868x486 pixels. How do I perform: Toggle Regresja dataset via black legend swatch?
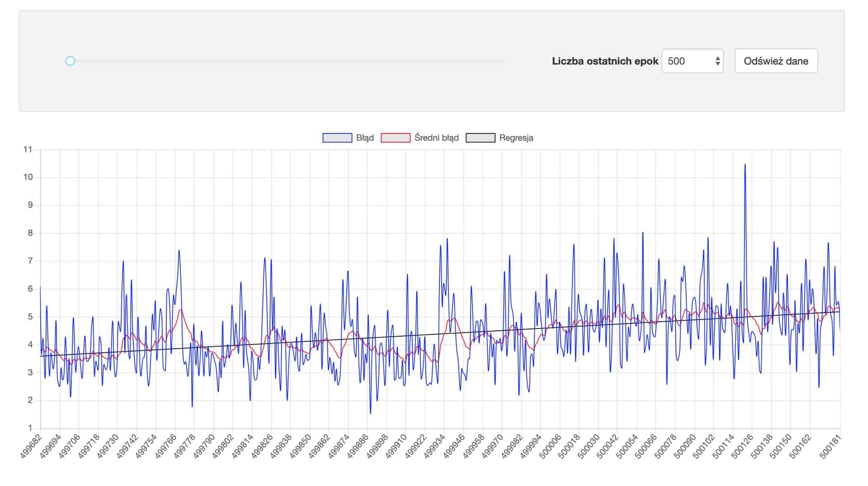tap(481, 138)
